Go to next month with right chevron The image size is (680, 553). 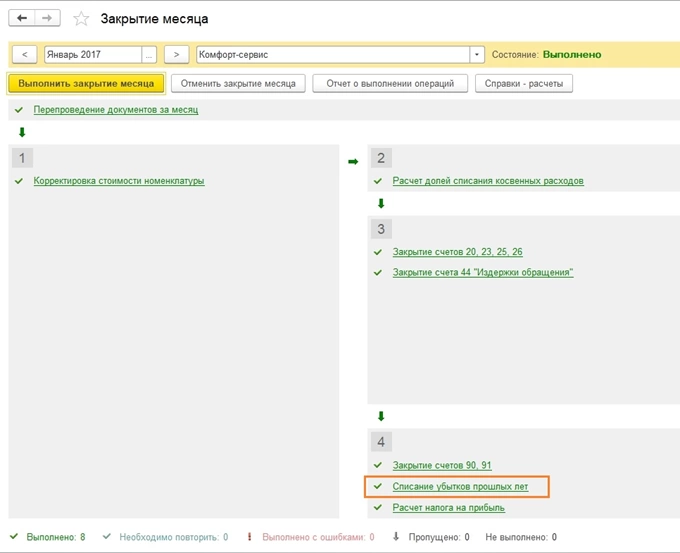point(176,55)
